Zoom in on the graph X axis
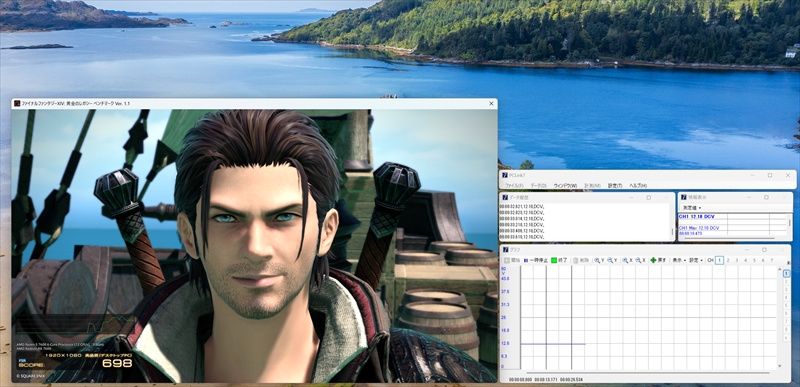 click(x=628, y=260)
